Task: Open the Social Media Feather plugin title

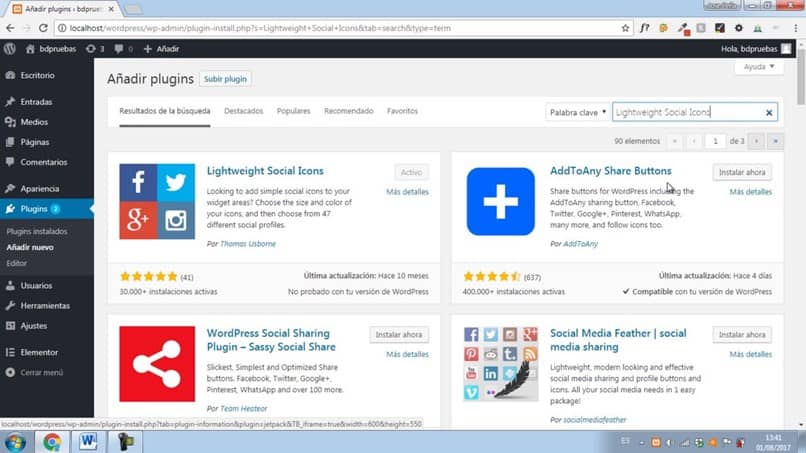Action: pyautogui.click(x=618, y=340)
